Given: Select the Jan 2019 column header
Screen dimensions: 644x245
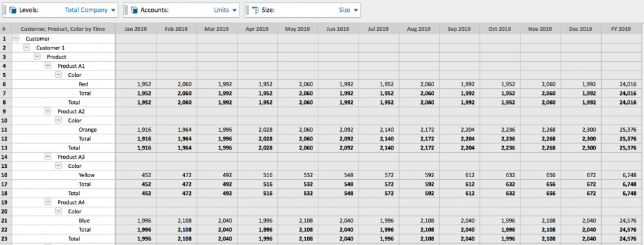Looking at the screenshot, I should (136, 29).
